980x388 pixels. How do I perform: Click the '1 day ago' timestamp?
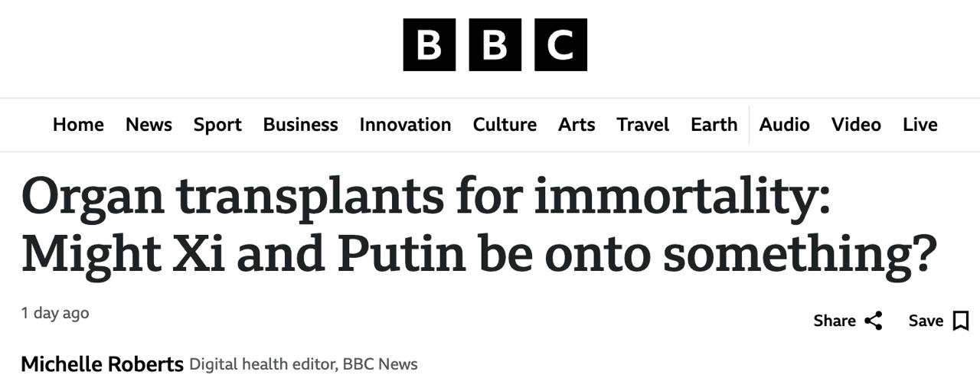pos(55,313)
